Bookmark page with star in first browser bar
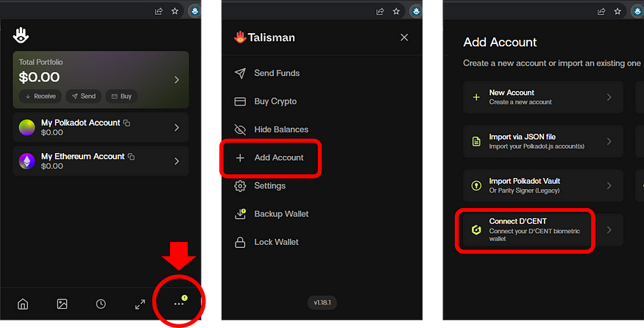The height and width of the screenshot is (328, 644). (x=175, y=11)
